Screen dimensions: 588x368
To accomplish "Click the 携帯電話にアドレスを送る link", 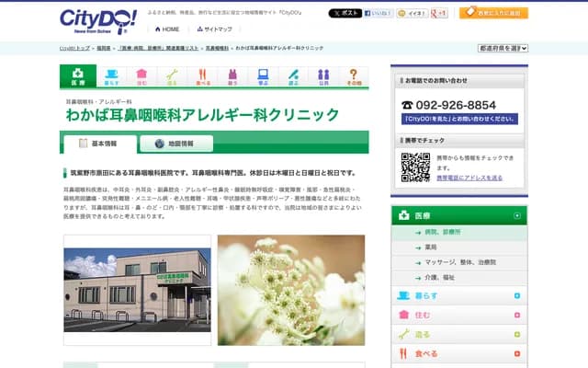I will (x=469, y=178).
